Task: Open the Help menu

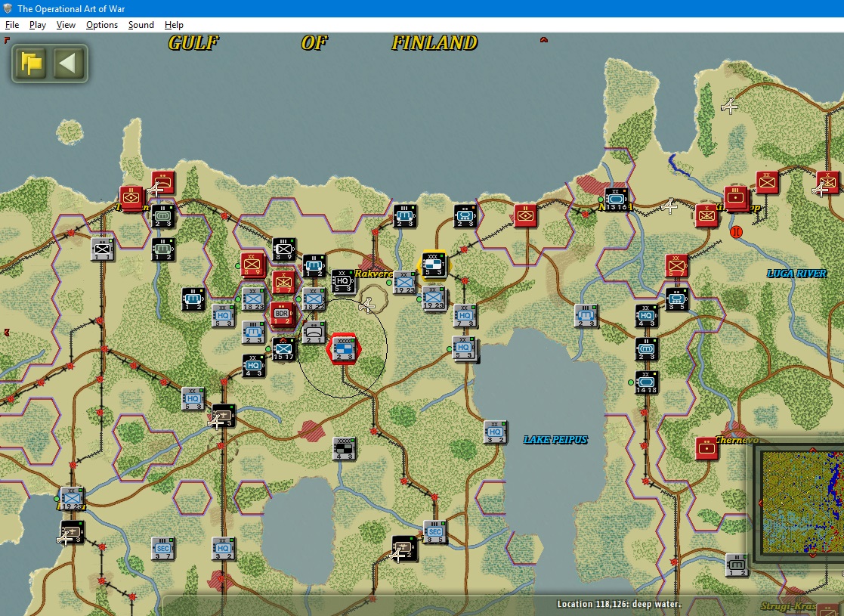Action: click(174, 25)
